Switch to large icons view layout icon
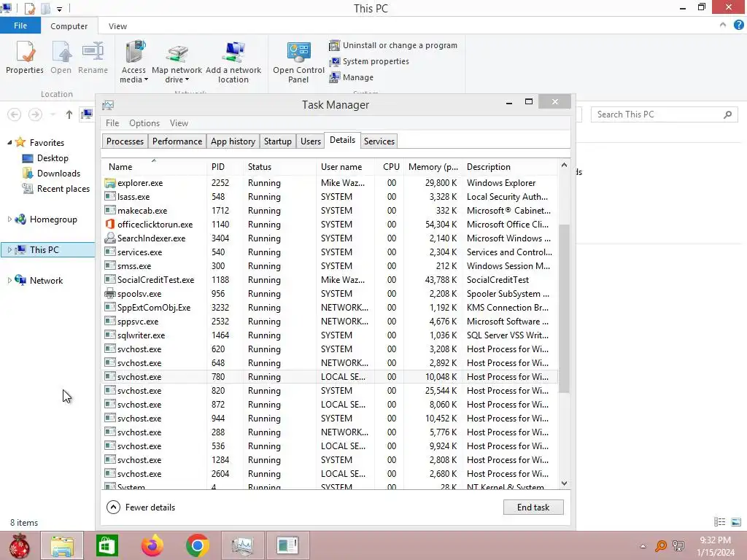The image size is (747, 560). point(736,522)
